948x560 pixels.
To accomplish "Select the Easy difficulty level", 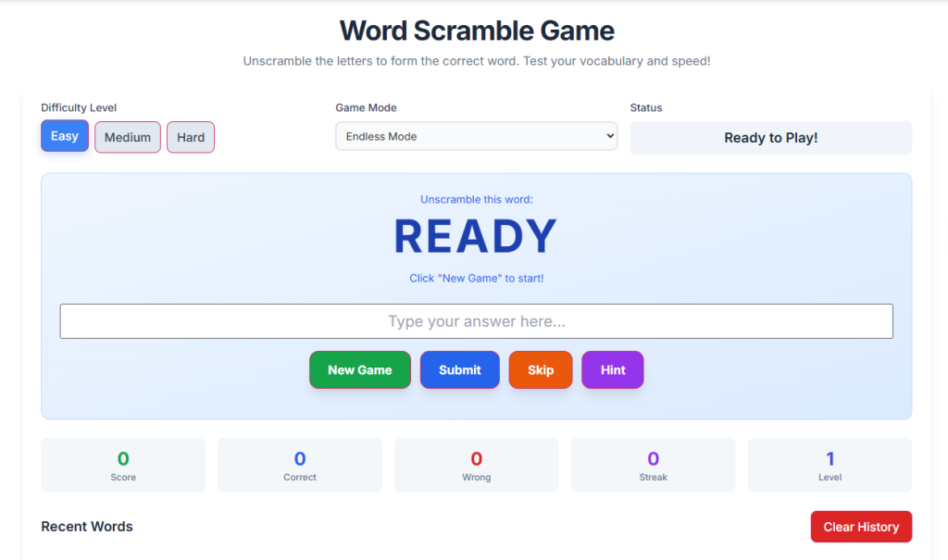I will coord(64,136).
